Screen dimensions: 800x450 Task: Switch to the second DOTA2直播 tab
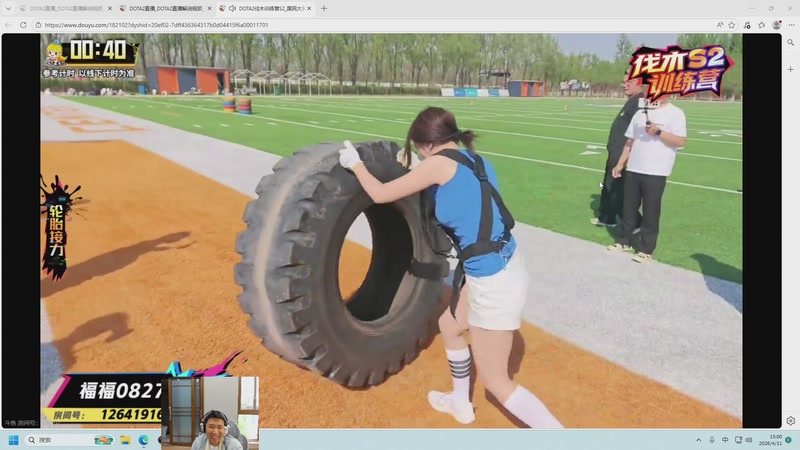click(166, 8)
